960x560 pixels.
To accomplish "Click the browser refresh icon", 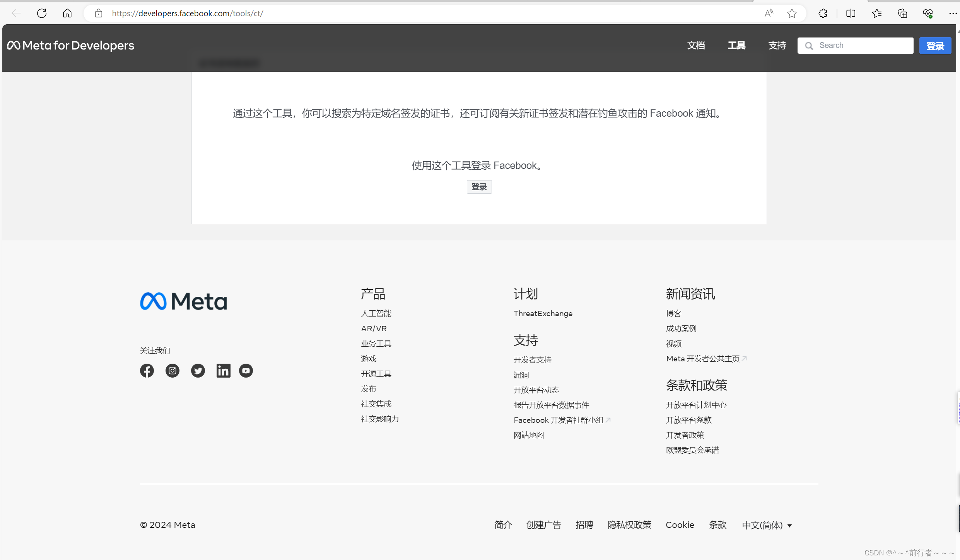I will pyautogui.click(x=42, y=13).
